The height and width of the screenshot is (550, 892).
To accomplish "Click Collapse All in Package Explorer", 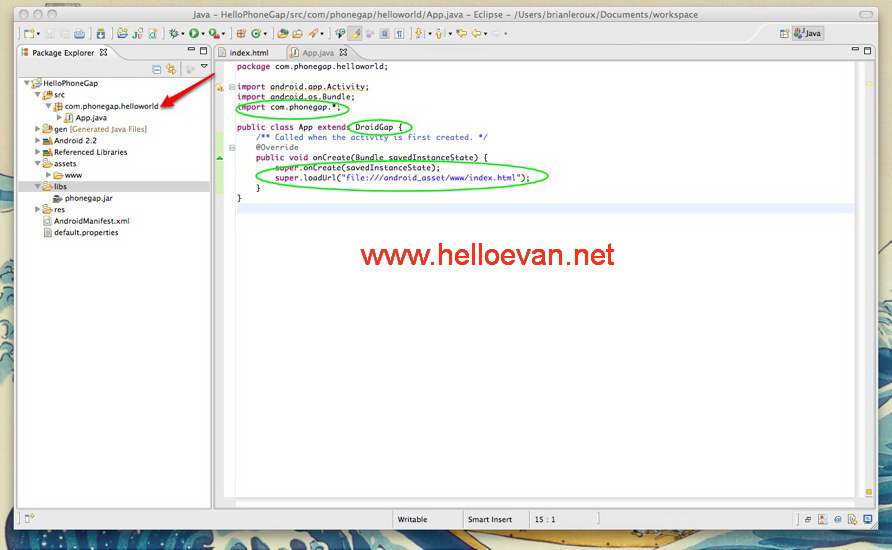I will click(156, 69).
